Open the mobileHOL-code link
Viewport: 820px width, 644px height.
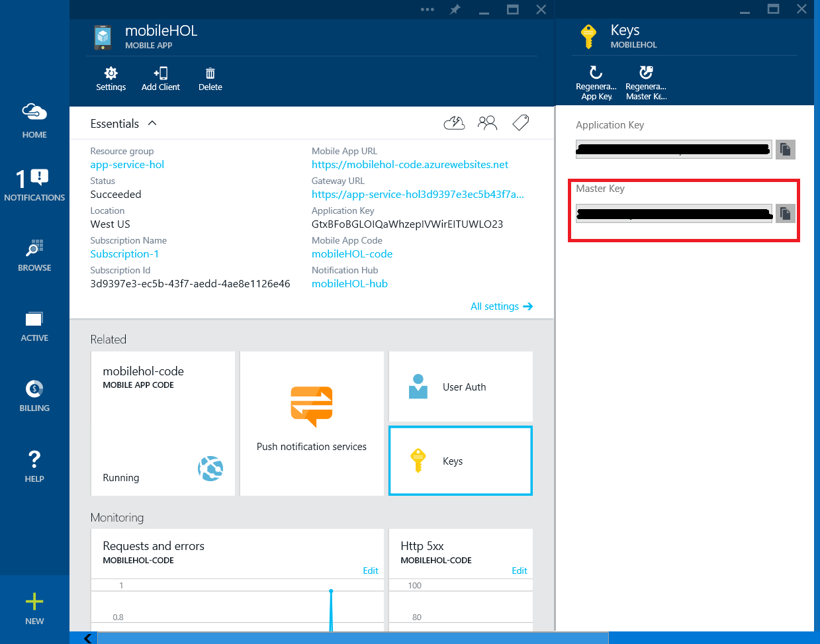click(352, 254)
